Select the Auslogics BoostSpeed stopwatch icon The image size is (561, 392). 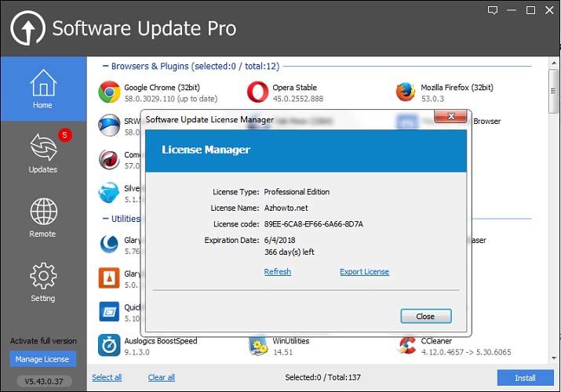(x=109, y=345)
